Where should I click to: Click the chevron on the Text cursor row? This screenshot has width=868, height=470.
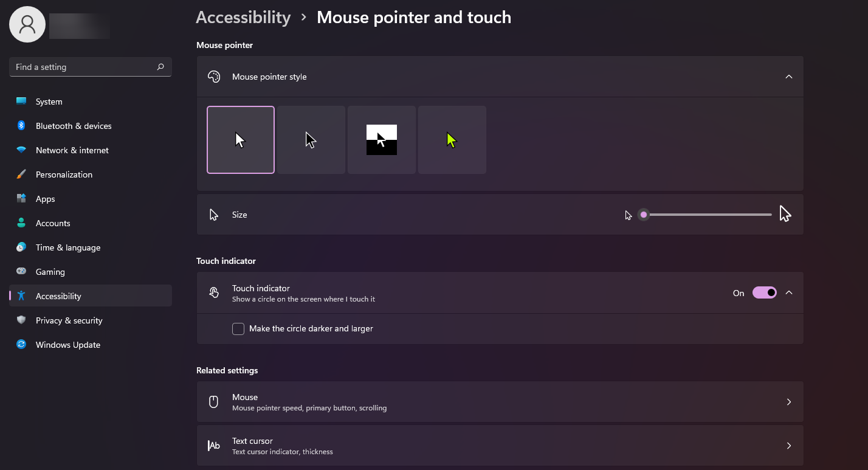789,446
